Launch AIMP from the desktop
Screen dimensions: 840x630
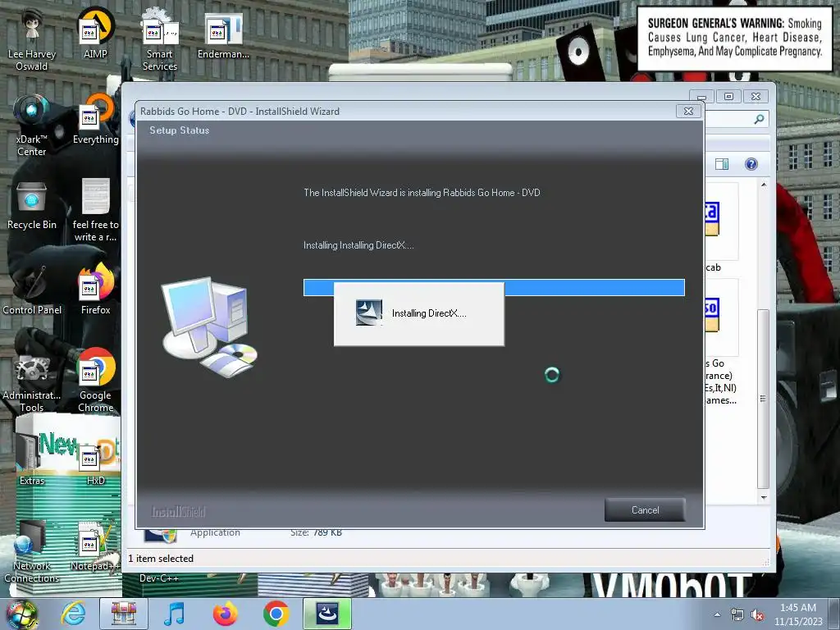(x=95, y=34)
